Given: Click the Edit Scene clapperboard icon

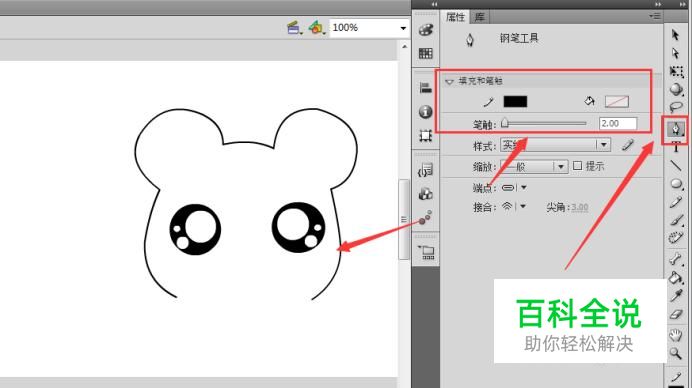Looking at the screenshot, I should pyautogui.click(x=294, y=28).
